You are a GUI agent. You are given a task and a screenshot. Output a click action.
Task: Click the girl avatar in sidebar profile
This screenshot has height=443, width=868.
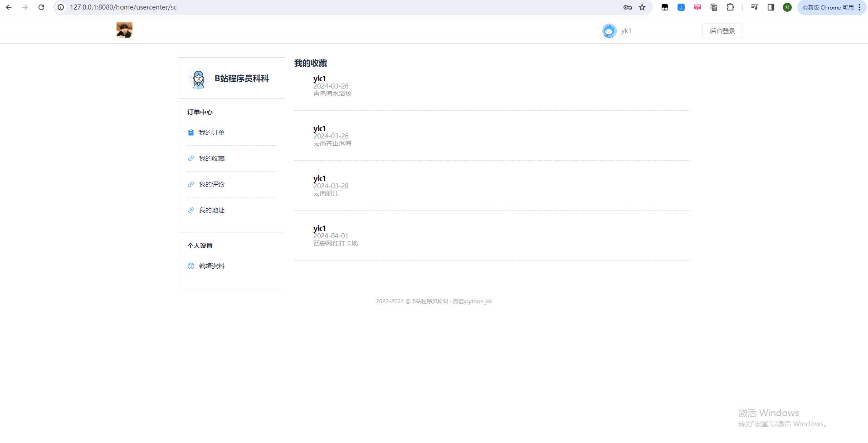coord(198,79)
